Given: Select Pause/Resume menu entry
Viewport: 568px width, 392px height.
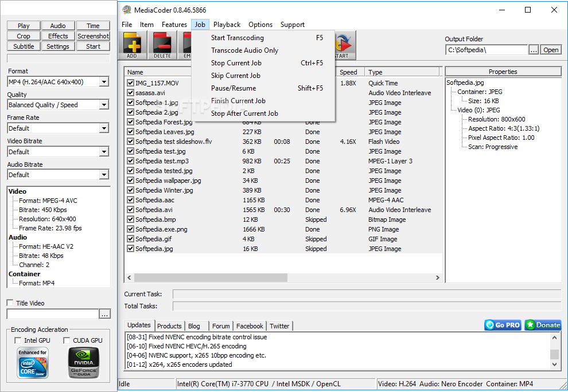Looking at the screenshot, I should pos(263,88).
